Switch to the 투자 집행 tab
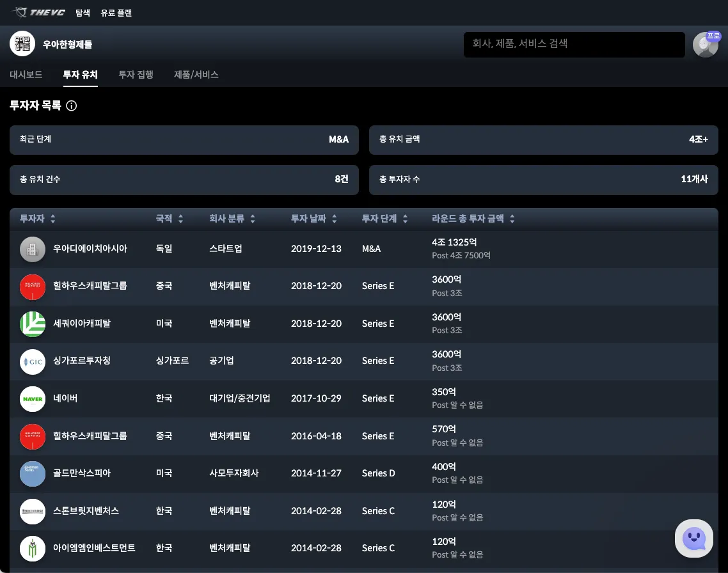 (x=136, y=74)
